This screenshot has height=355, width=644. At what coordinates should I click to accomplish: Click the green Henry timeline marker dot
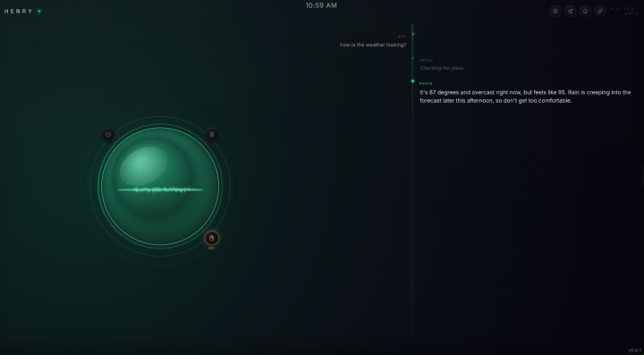pyautogui.click(x=412, y=81)
